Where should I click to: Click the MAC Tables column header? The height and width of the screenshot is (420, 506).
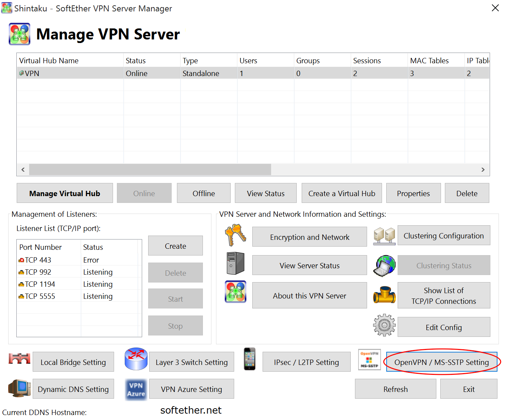coord(436,60)
